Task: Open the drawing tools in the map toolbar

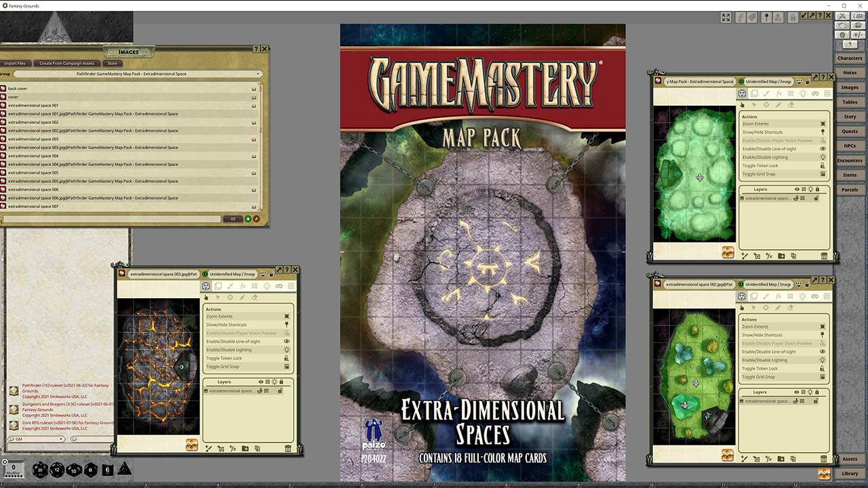Action: [231, 286]
